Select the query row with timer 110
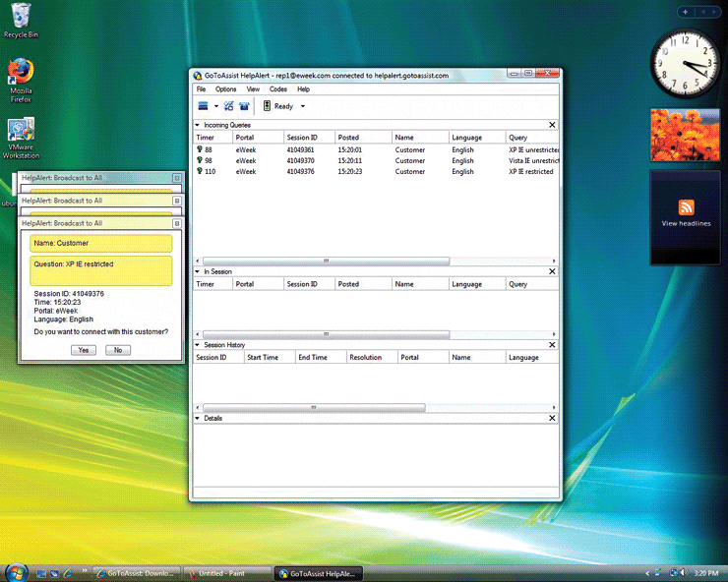 (376, 171)
